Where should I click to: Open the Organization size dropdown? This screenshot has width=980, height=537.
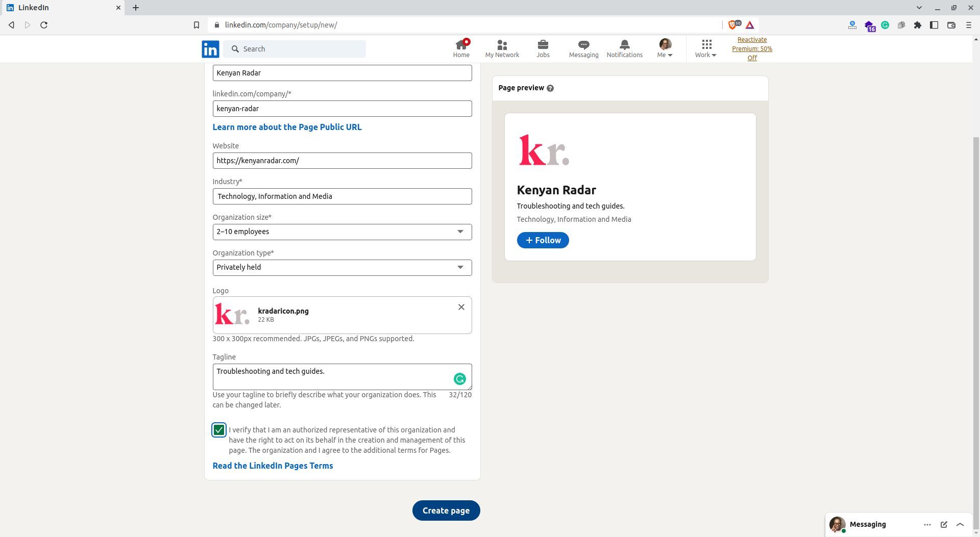click(x=460, y=232)
